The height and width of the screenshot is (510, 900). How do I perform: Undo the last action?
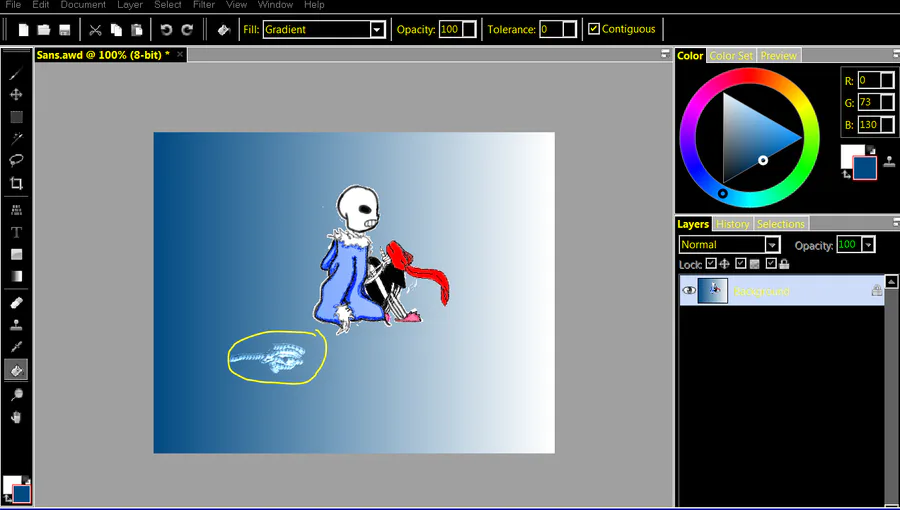[166, 30]
